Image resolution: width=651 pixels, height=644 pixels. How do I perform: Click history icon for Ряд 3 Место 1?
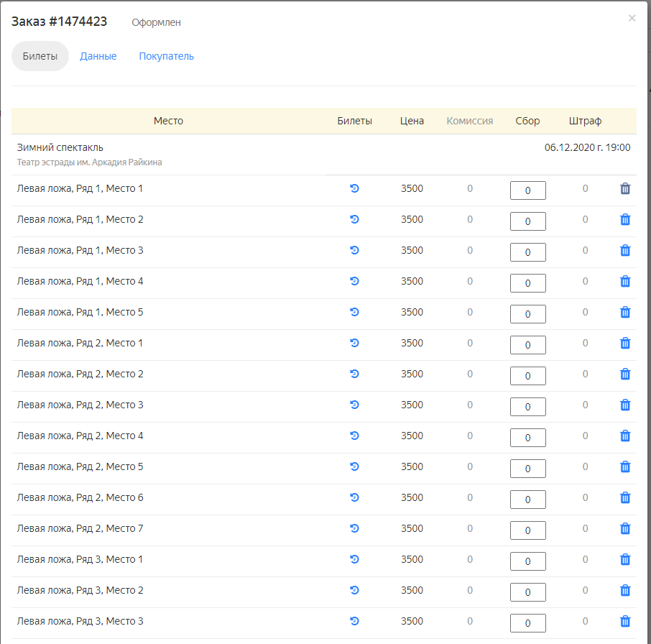click(x=354, y=559)
